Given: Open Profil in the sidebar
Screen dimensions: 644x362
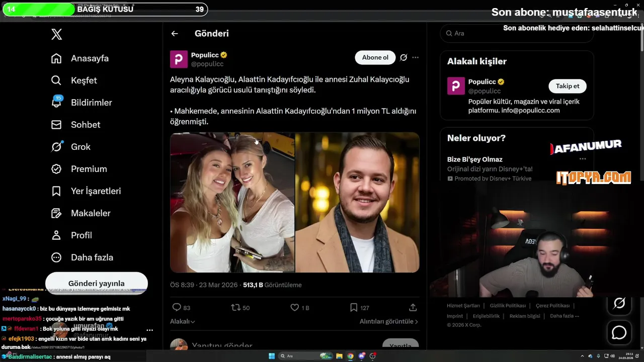Looking at the screenshot, I should click(71, 235).
